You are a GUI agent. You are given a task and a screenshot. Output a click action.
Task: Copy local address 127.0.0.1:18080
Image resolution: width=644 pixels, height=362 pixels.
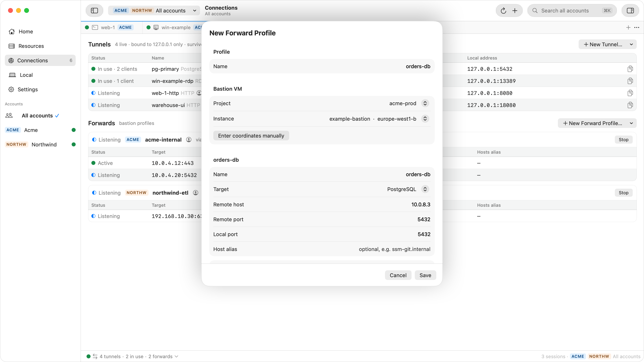coord(630,105)
